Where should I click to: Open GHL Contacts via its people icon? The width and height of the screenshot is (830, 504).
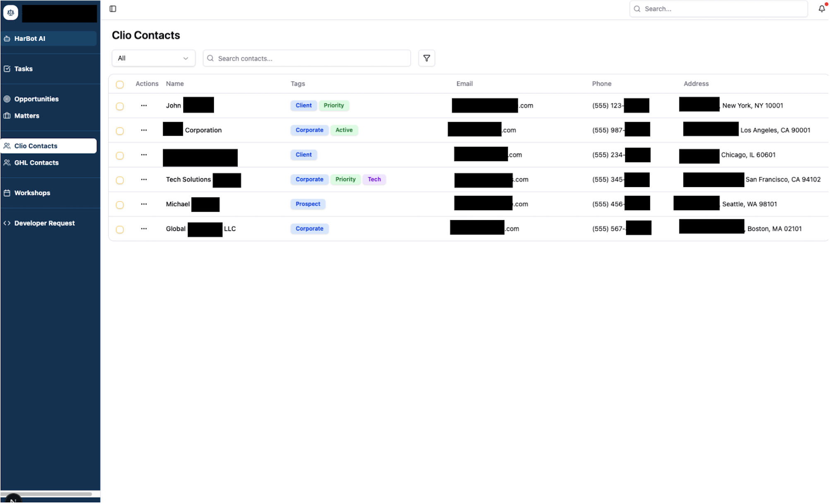click(x=7, y=163)
